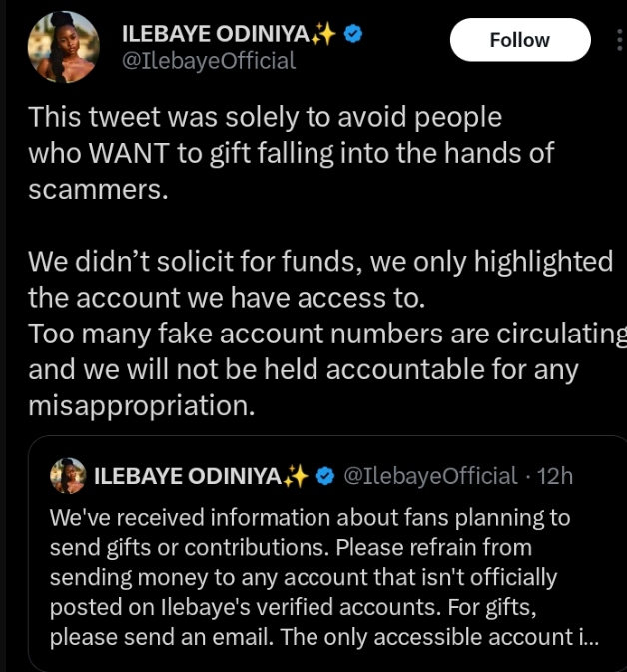This screenshot has width=627, height=672.
Task: Click the @IlebayeOfficial handle in the quoted tweet
Action: pos(430,476)
